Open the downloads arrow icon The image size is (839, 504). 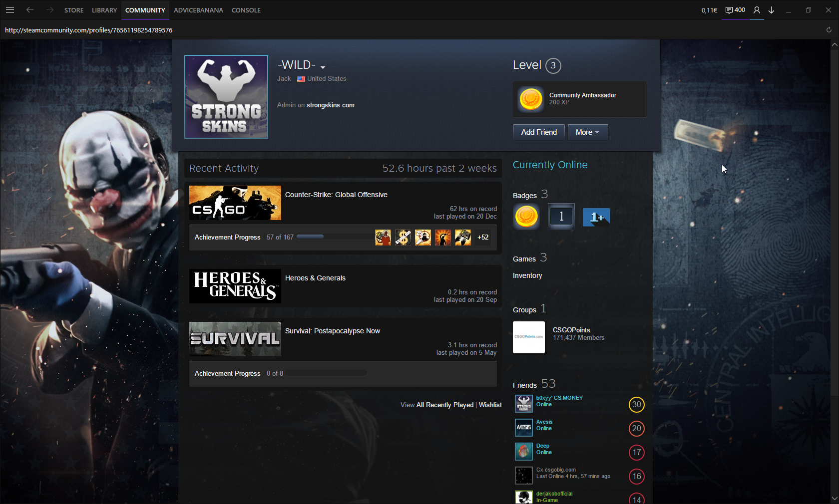pyautogui.click(x=772, y=10)
